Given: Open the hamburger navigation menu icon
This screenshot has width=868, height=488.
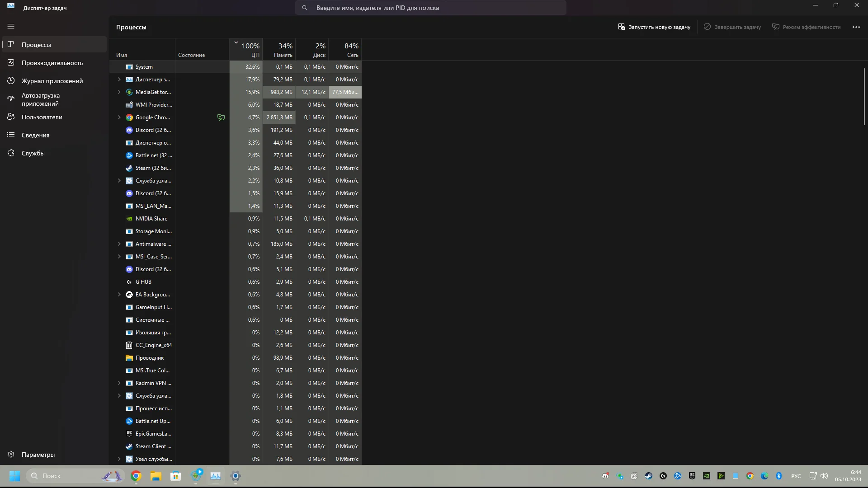Looking at the screenshot, I should [x=11, y=26].
